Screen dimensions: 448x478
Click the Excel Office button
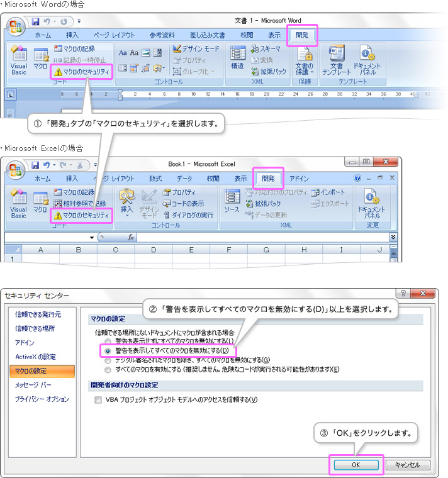(x=16, y=170)
